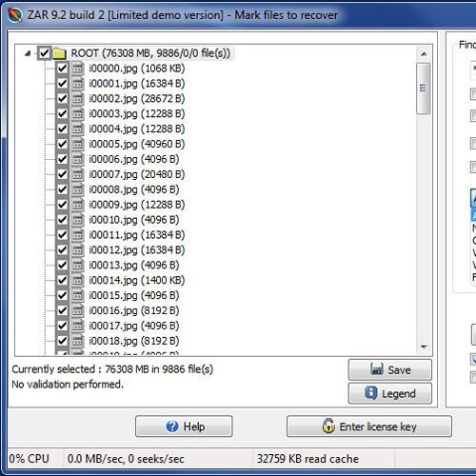Click the file icon of i00003.jpg
Screen dimensions: 476x476
coord(77,113)
